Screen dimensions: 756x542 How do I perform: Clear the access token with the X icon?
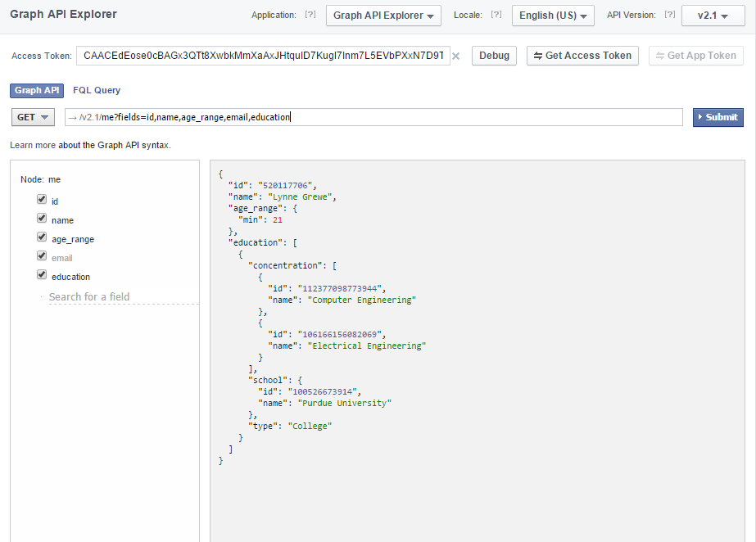[456, 56]
